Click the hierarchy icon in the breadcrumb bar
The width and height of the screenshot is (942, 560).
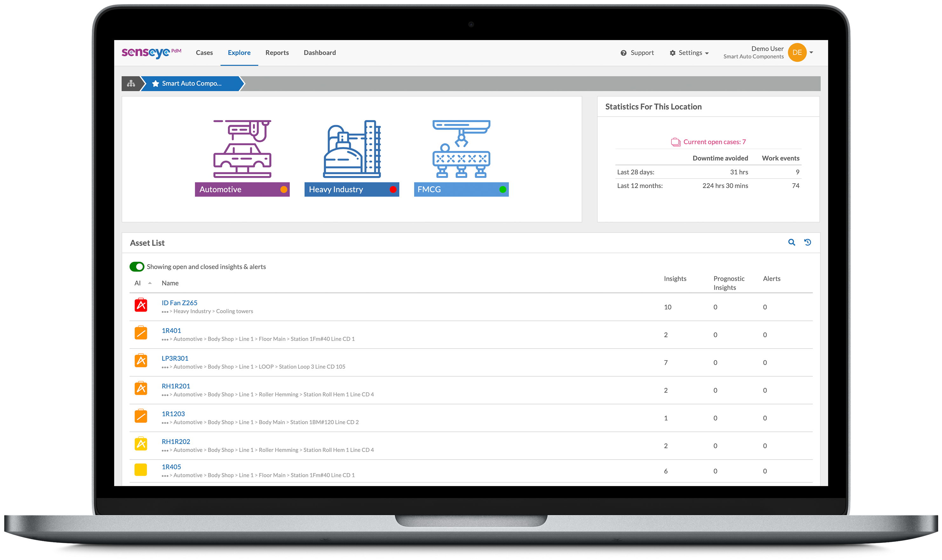tap(131, 84)
